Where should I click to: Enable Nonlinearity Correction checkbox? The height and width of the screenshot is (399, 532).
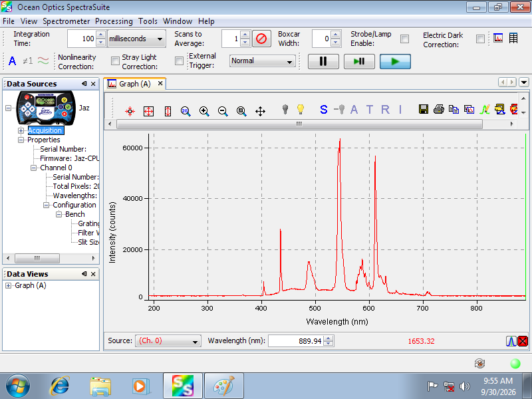[115, 61]
